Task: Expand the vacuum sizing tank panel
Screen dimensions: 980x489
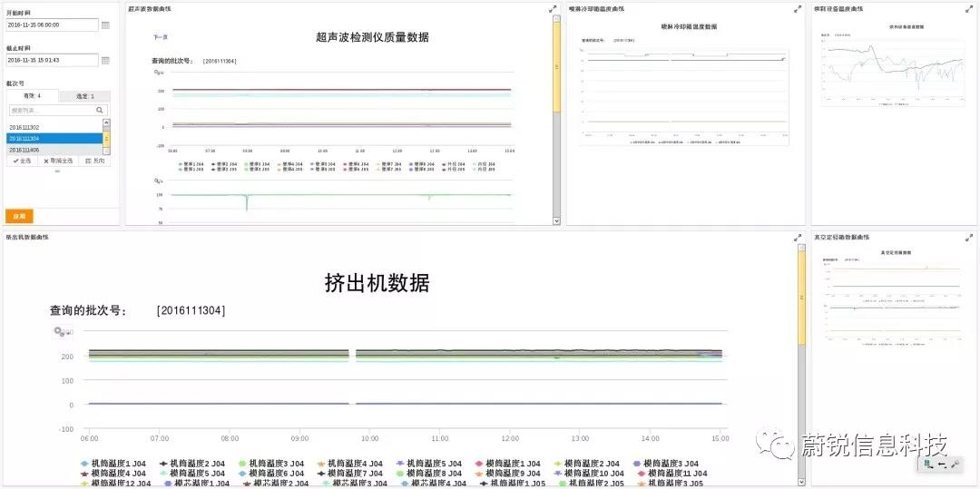Action: tap(969, 238)
